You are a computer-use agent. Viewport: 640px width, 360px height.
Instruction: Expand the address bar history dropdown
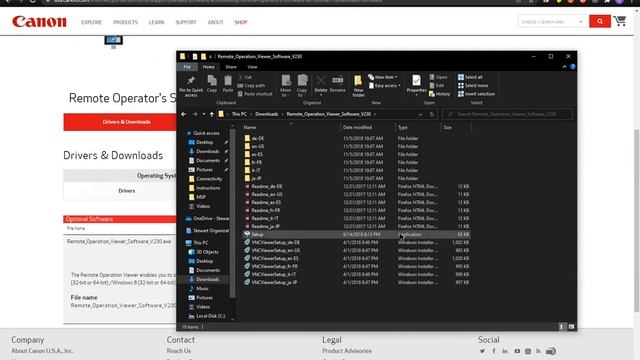(420, 114)
